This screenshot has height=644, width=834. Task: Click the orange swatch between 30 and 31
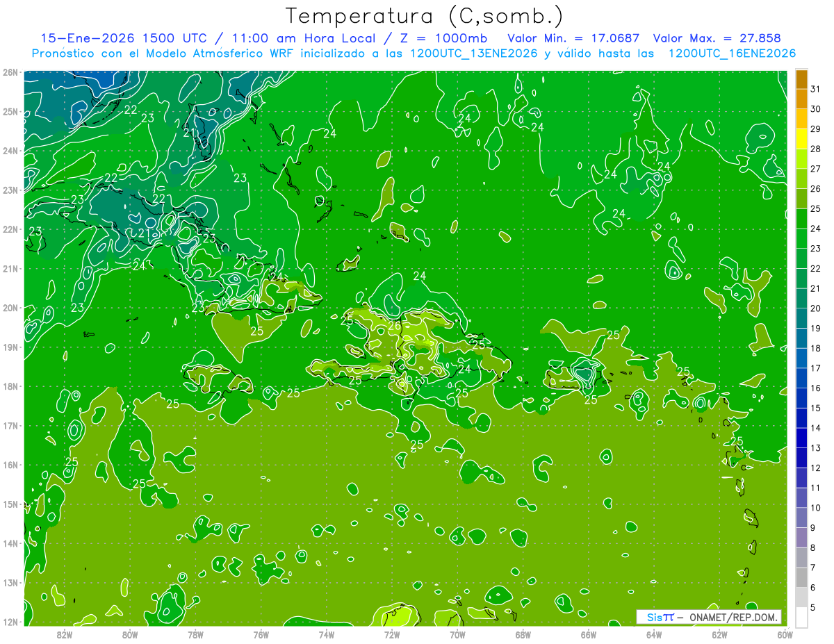[x=801, y=99]
